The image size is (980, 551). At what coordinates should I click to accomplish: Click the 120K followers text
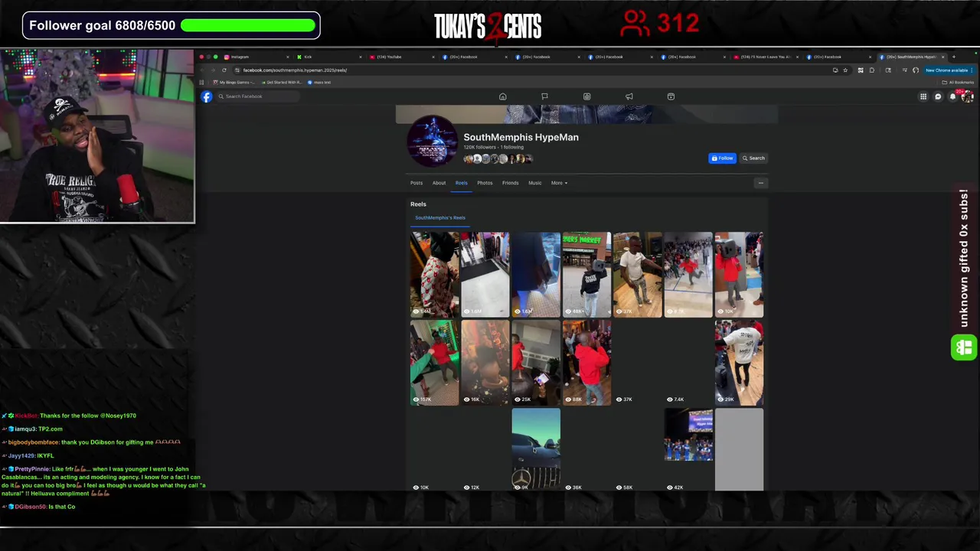point(480,147)
